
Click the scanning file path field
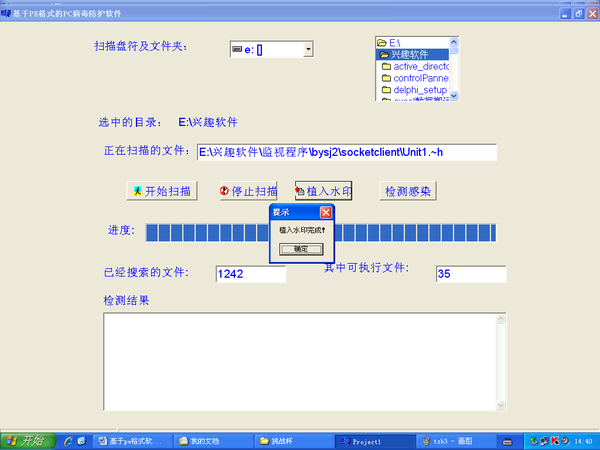click(x=346, y=152)
